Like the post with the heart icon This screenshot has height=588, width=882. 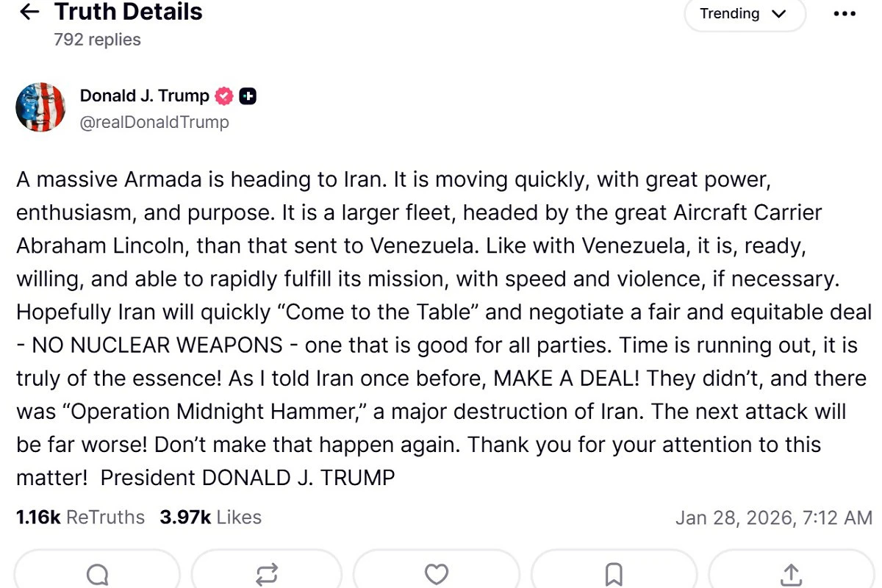point(437,574)
